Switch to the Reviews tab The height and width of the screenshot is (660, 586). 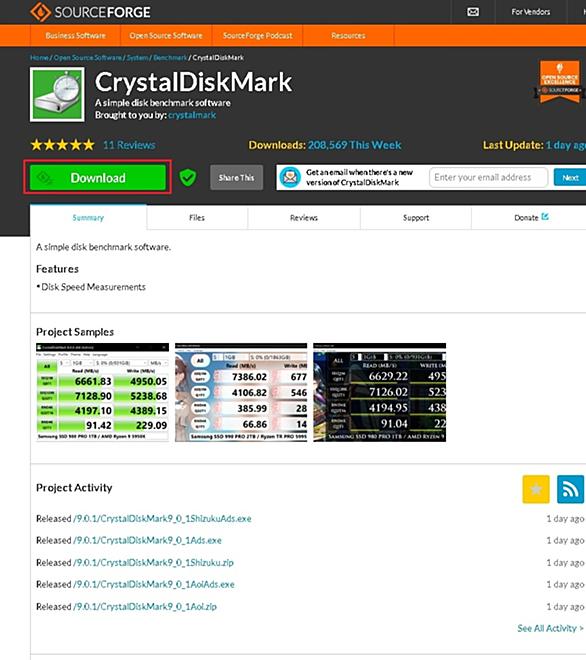(x=304, y=218)
